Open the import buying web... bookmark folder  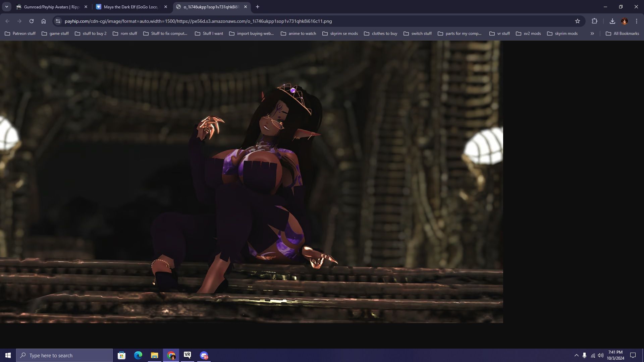pos(252,34)
